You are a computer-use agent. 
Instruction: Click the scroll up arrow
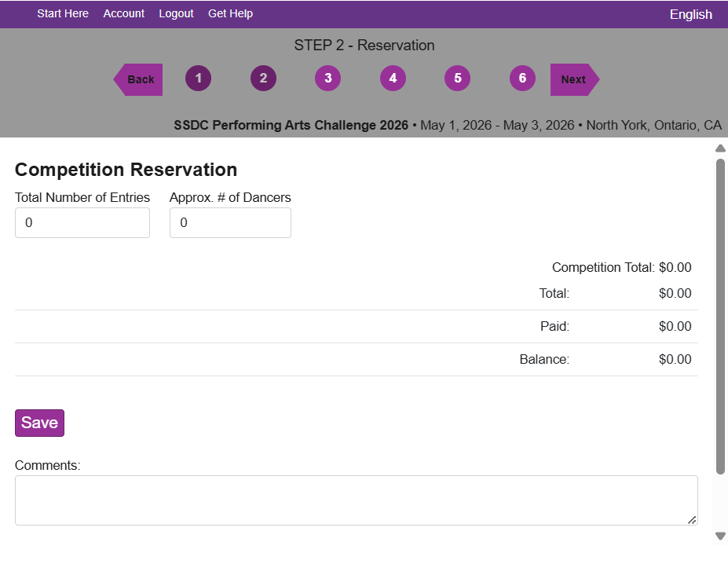pos(720,148)
